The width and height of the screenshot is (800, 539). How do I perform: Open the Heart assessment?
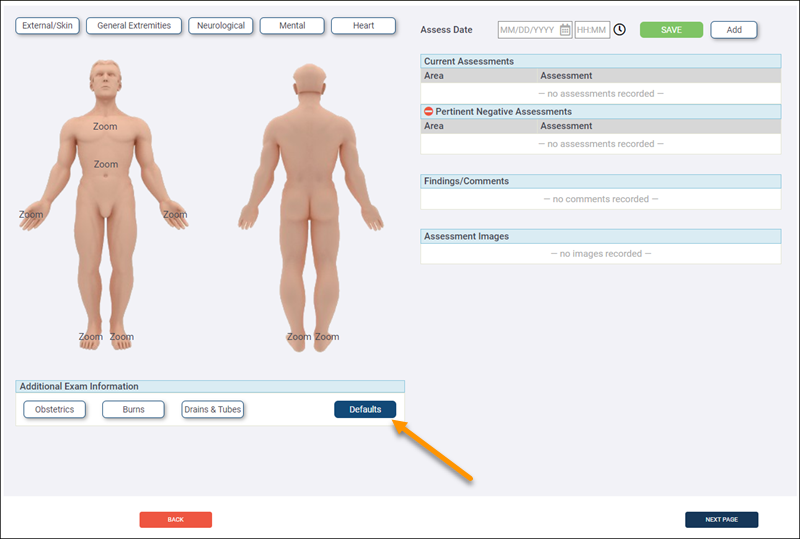coord(364,26)
